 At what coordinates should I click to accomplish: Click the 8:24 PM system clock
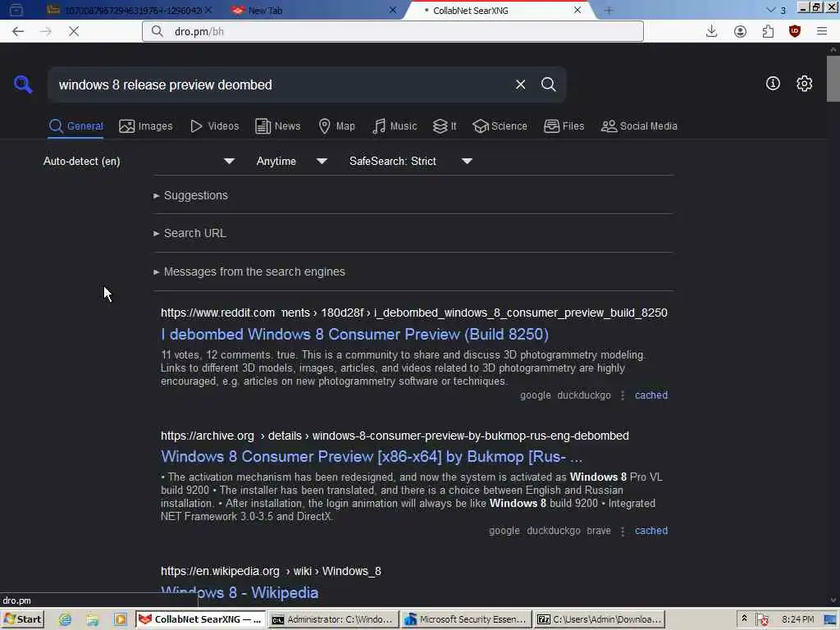[x=797, y=619]
